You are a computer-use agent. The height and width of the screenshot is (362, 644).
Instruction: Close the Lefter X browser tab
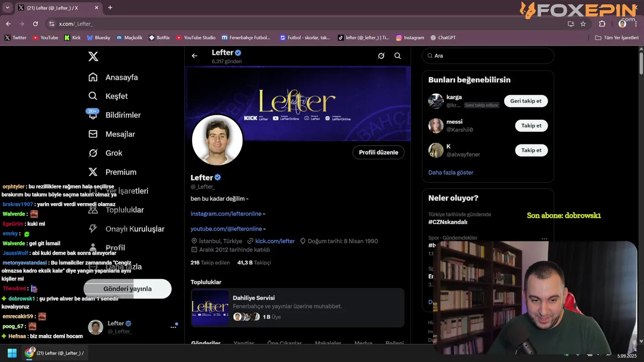(97, 8)
